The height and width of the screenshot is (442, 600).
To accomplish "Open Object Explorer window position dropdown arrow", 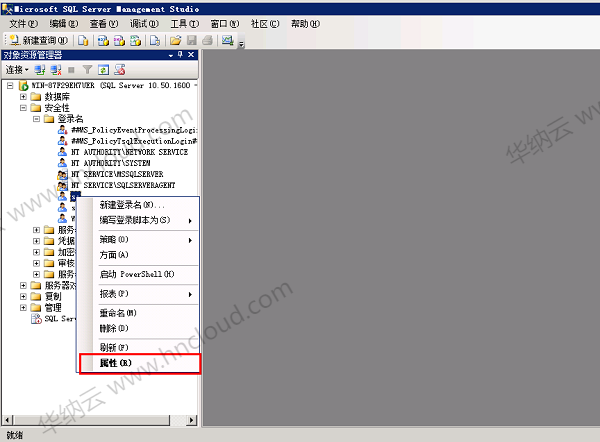I will tap(171, 55).
